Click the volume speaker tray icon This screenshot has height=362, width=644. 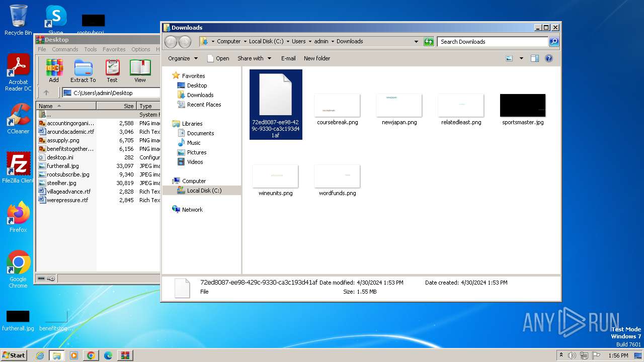point(572,355)
